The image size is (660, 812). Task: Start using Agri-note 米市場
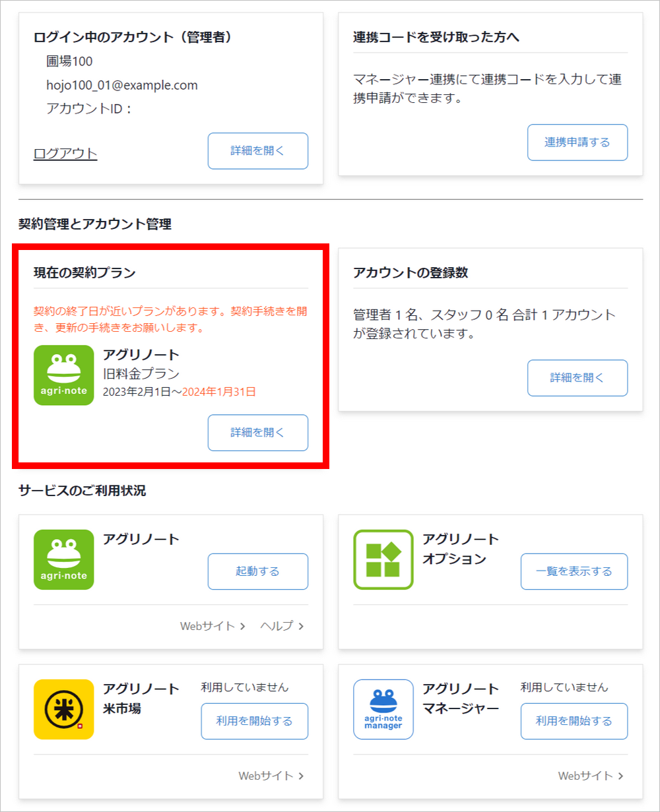pyautogui.click(x=255, y=721)
